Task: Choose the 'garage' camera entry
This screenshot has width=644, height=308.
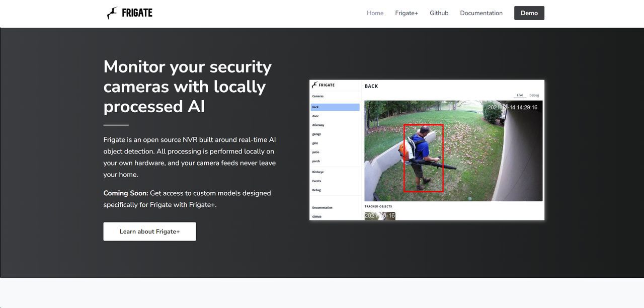Action: click(316, 134)
